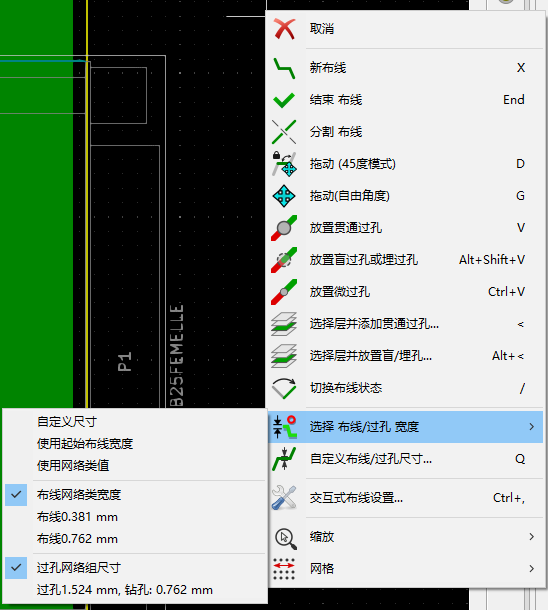
Task: Click the new track routing icon
Action: 284,68
